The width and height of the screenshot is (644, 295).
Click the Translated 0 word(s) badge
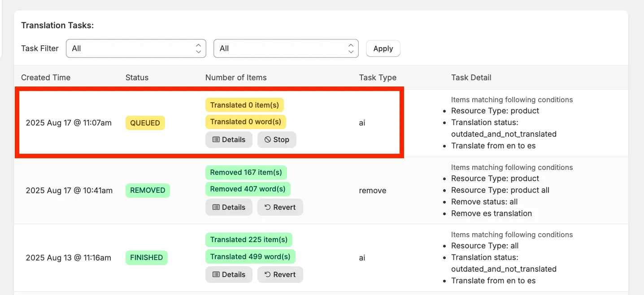click(x=246, y=121)
